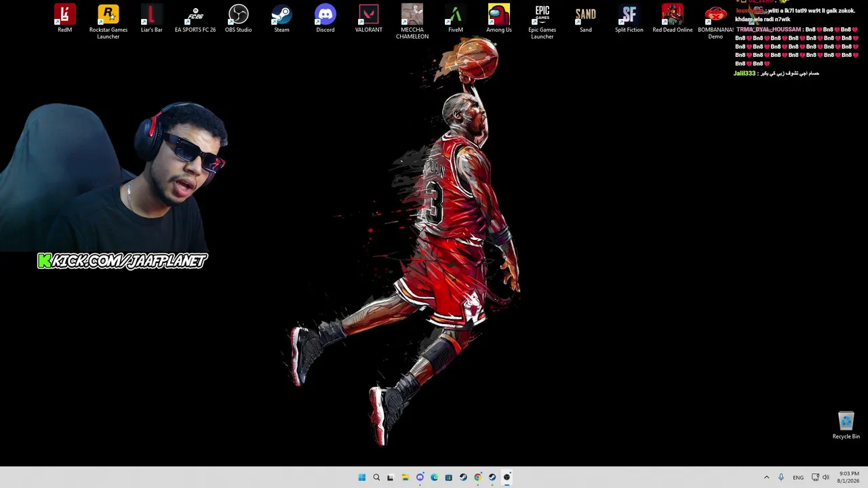Select the Rockstar Games Launcher shortcut
The height and width of the screenshot is (488, 868).
coord(108,22)
